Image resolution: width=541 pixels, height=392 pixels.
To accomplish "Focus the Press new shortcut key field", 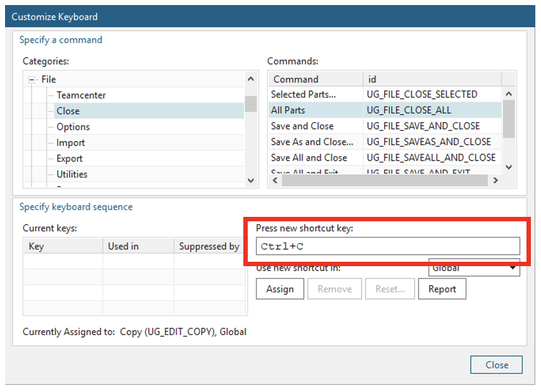I will [388, 246].
